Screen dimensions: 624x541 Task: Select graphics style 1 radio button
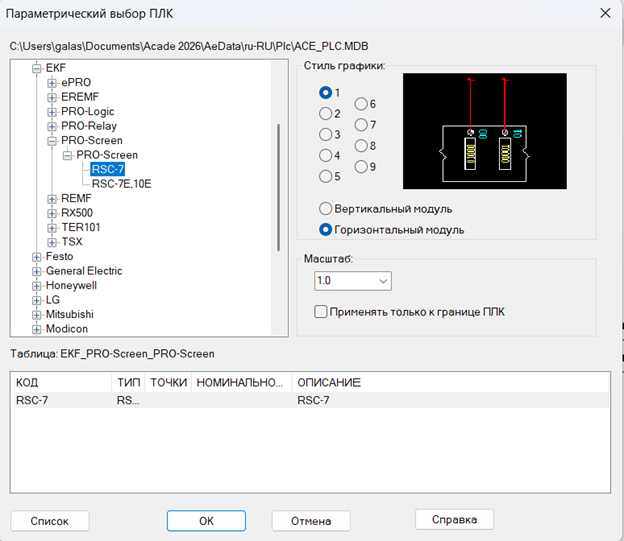tap(326, 93)
